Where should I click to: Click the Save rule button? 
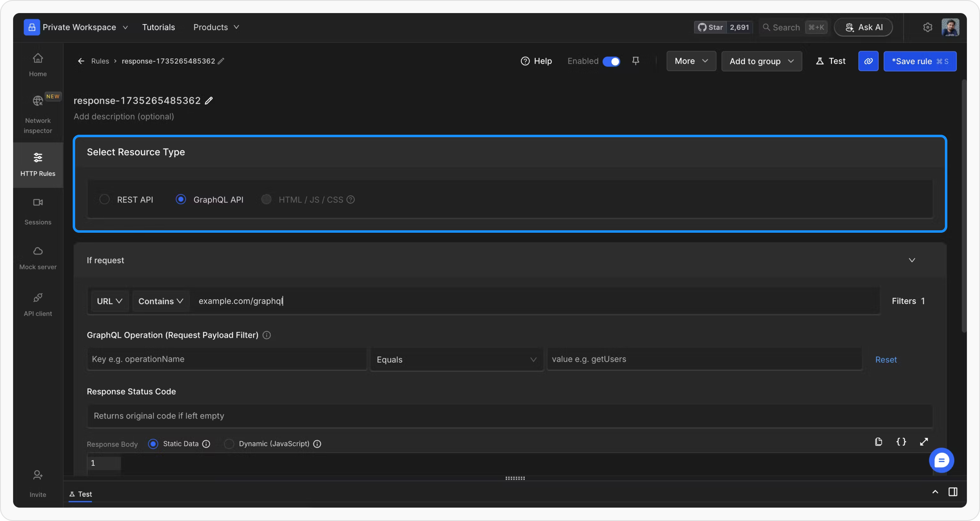[920, 61]
